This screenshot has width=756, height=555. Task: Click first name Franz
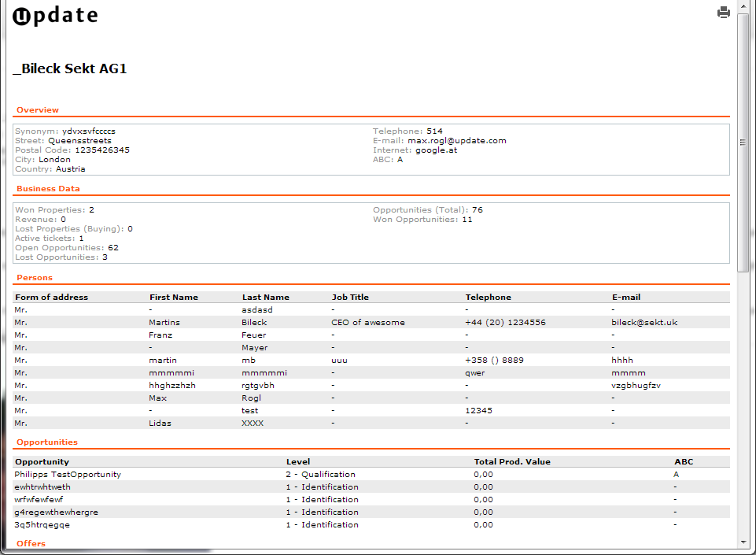(x=160, y=335)
